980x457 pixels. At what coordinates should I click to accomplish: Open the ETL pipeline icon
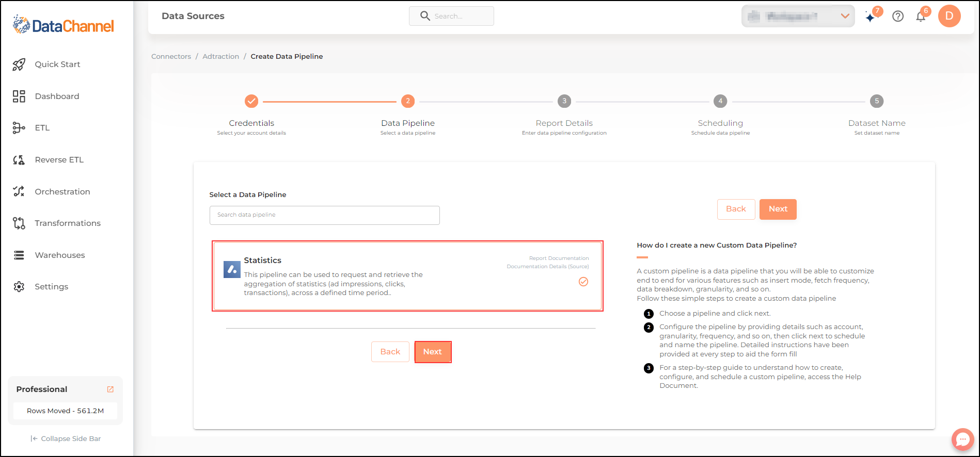(x=19, y=128)
